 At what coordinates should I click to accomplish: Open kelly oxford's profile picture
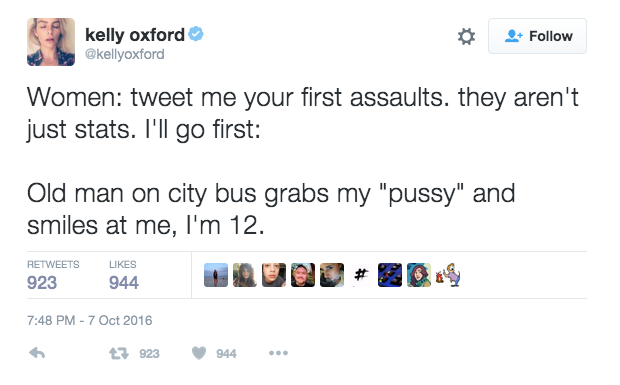click(x=51, y=42)
